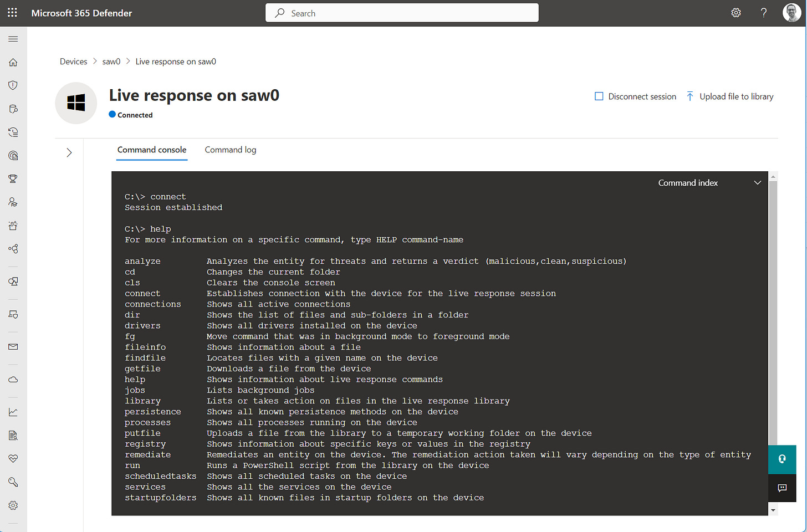Click the "Connected" status label

[135, 115]
